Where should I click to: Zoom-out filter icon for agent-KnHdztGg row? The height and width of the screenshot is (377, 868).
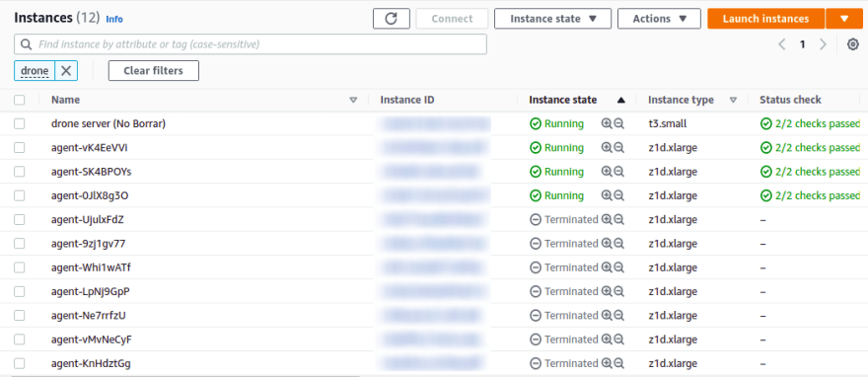click(x=618, y=363)
